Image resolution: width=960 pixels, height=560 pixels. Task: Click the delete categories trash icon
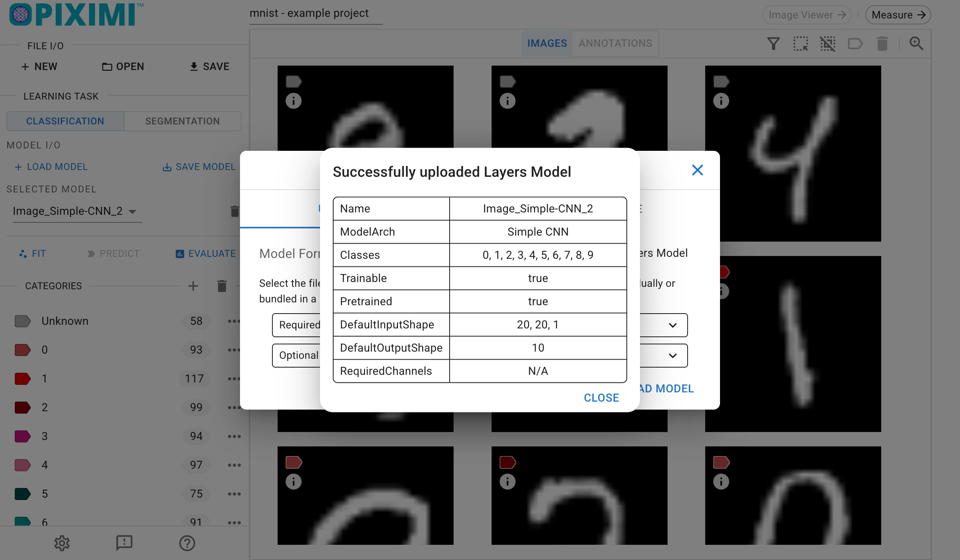(222, 286)
